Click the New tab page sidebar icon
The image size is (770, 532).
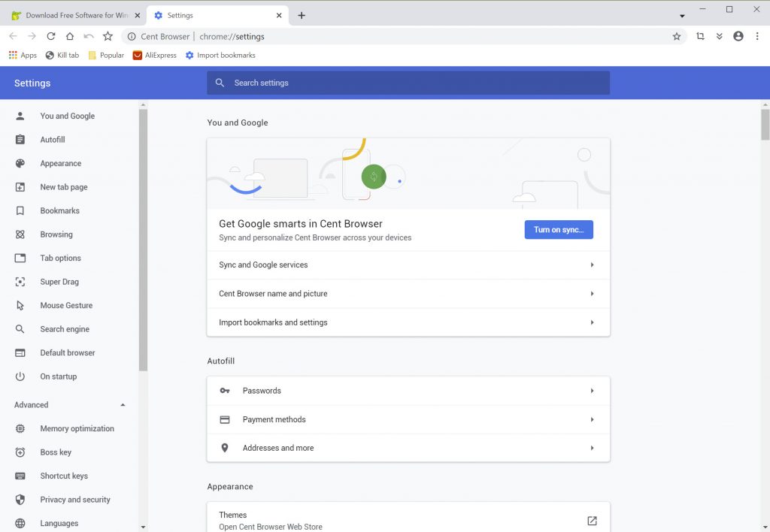coord(20,187)
